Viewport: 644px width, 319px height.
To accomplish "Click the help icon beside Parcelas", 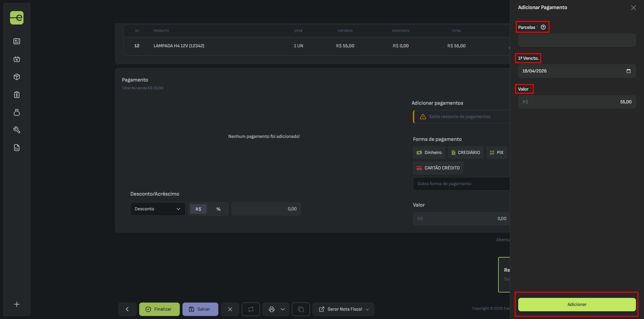I will coord(543,27).
